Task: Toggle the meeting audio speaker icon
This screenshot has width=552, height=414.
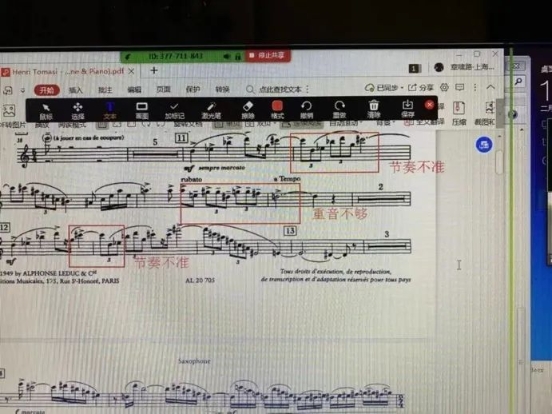Action: pos(227,56)
